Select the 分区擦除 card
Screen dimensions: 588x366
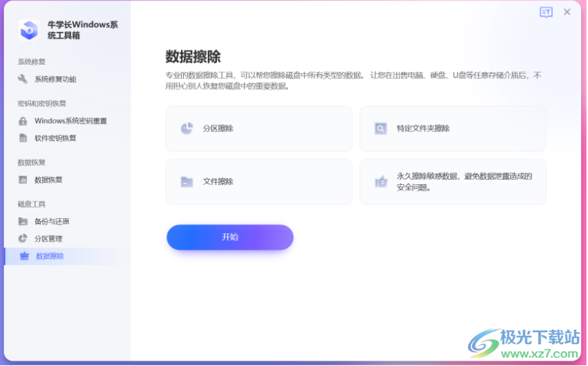tap(259, 129)
